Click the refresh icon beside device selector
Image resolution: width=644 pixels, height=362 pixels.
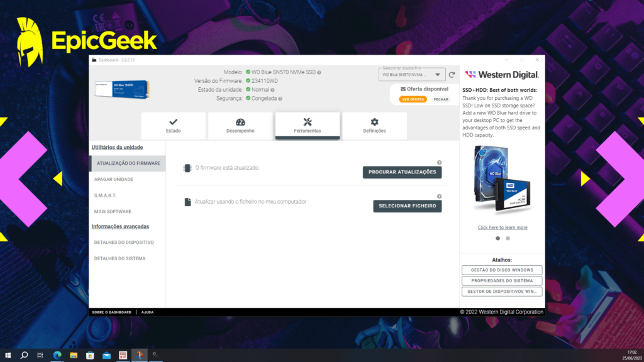pyautogui.click(x=452, y=75)
